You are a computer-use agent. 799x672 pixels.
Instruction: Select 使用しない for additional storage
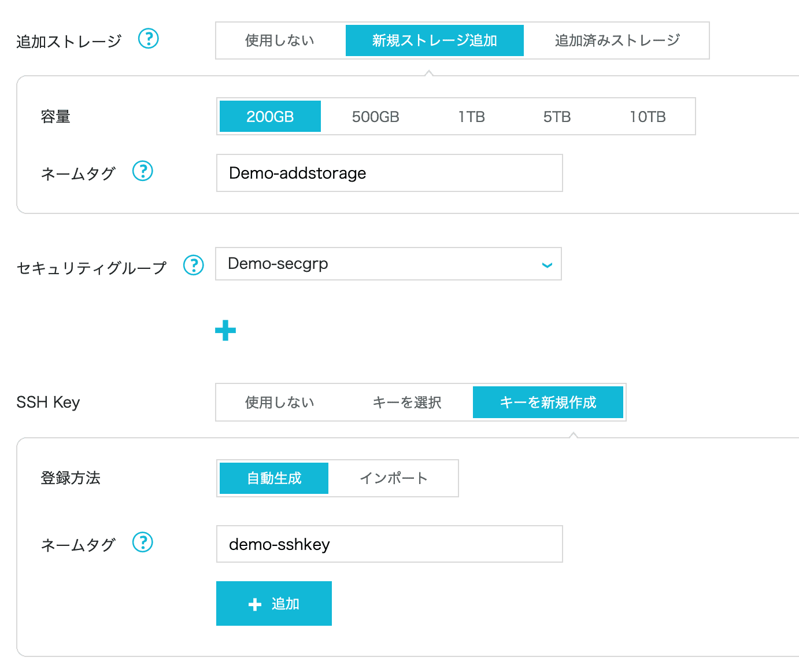(280, 40)
